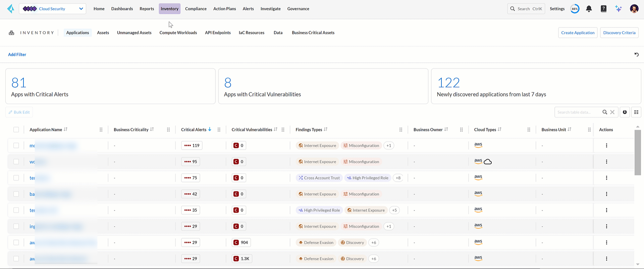Open actions menu for the 119-alert row
This screenshot has width=644, height=269.
(x=606, y=145)
